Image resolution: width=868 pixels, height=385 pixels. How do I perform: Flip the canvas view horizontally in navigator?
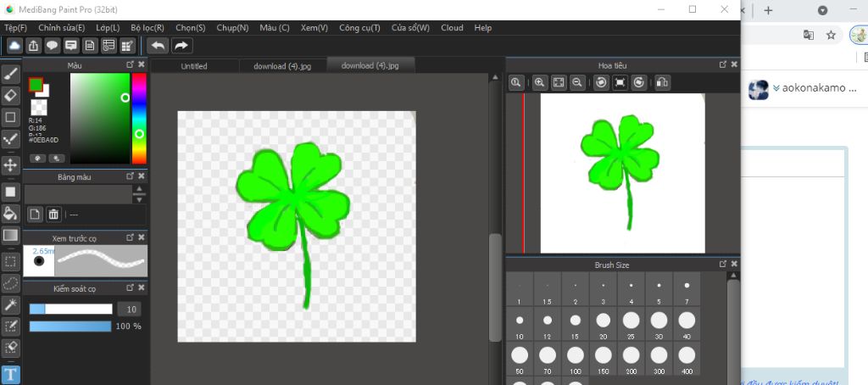pos(662,82)
